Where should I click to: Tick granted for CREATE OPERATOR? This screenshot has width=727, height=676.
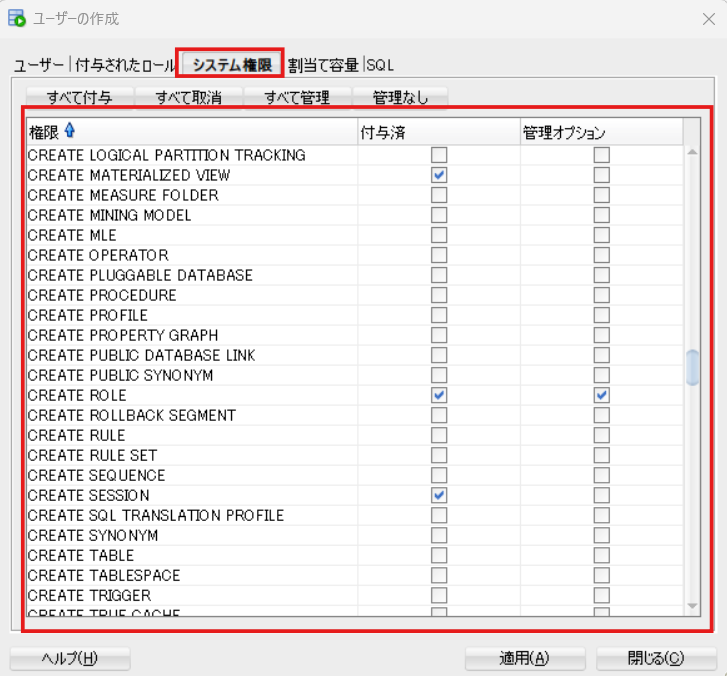tap(439, 255)
